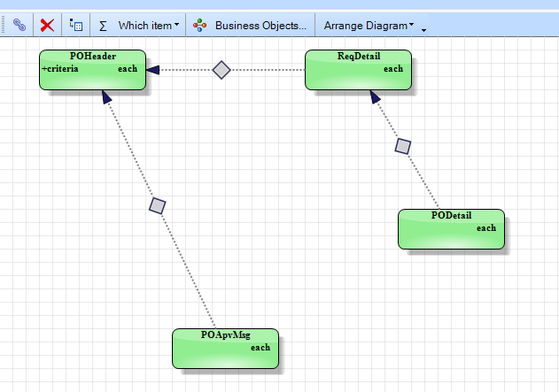Click the 'each' label in PODetail

click(x=486, y=228)
